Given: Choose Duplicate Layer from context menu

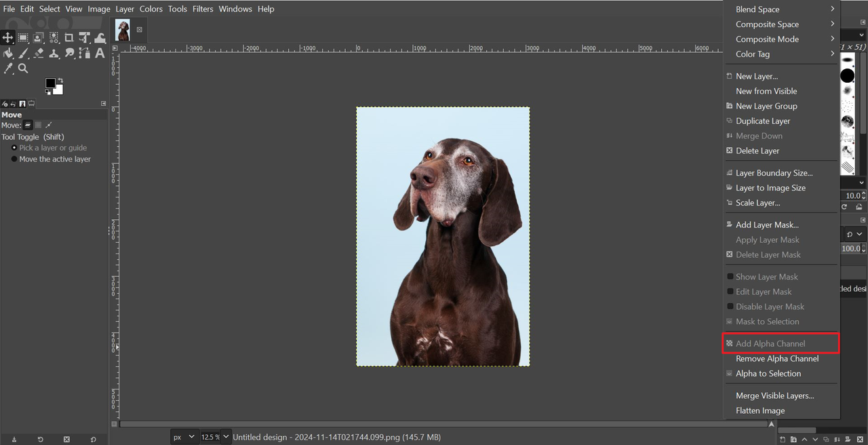Looking at the screenshot, I should (763, 121).
